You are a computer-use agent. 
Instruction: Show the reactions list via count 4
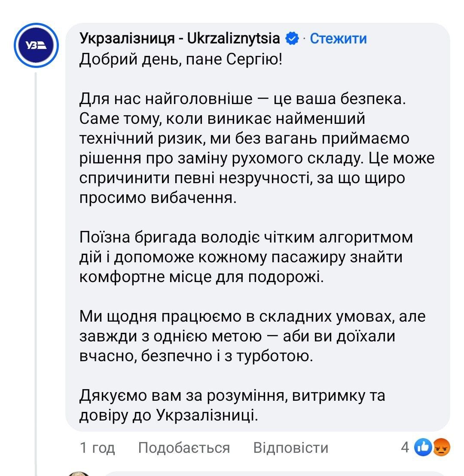pos(405,448)
